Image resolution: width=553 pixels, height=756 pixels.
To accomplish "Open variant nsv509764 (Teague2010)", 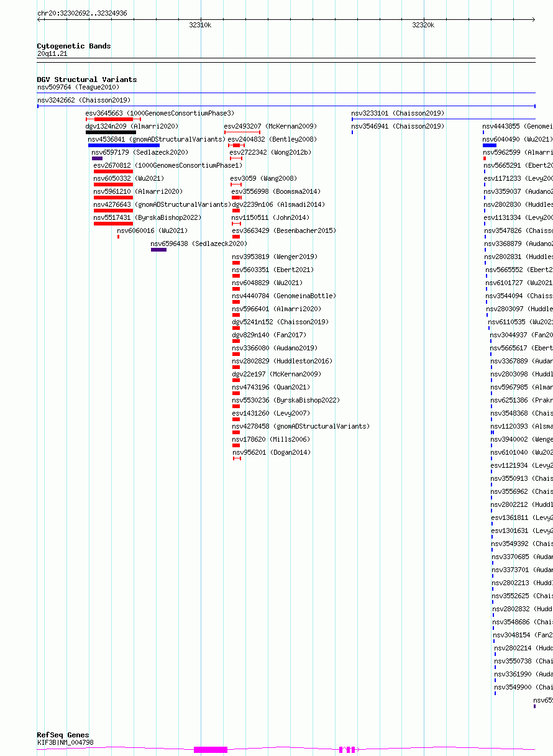I will pos(78,88).
